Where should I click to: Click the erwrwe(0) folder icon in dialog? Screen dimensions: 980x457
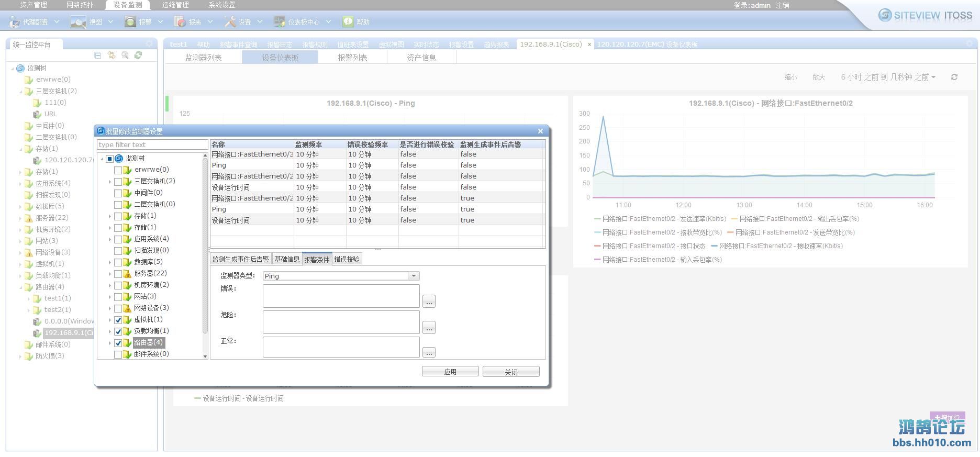tap(127, 170)
